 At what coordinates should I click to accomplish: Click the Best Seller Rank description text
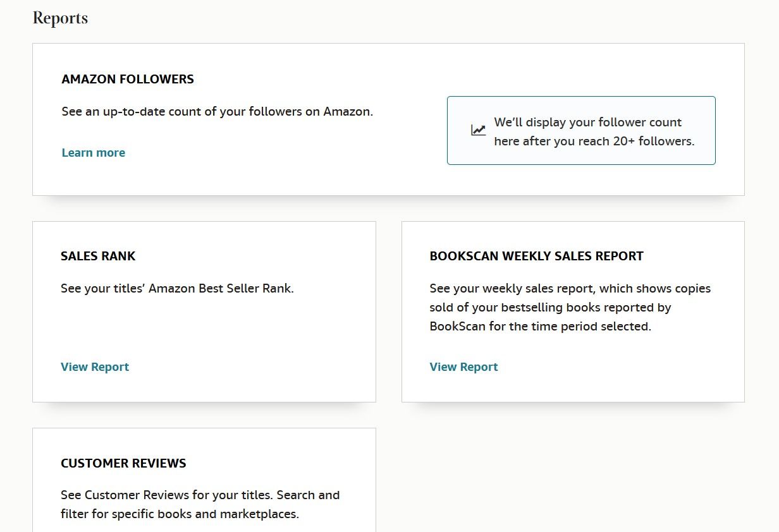coord(177,288)
